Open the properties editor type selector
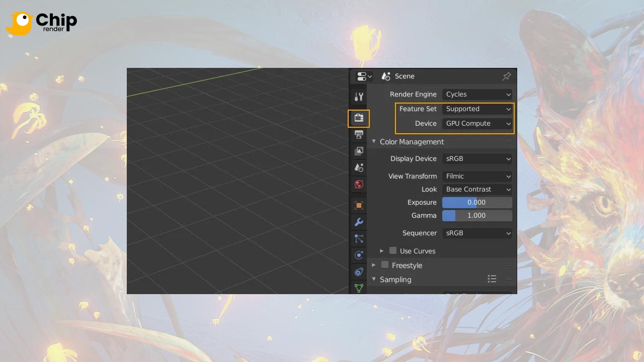This screenshot has width=644, height=362. (364, 76)
